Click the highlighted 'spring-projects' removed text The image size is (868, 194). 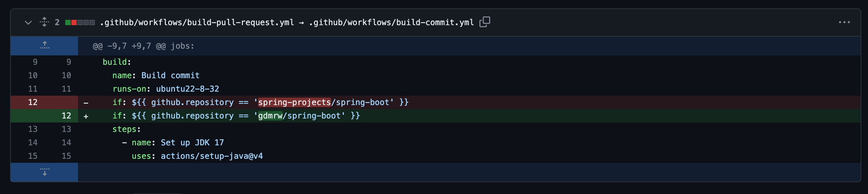(x=294, y=102)
